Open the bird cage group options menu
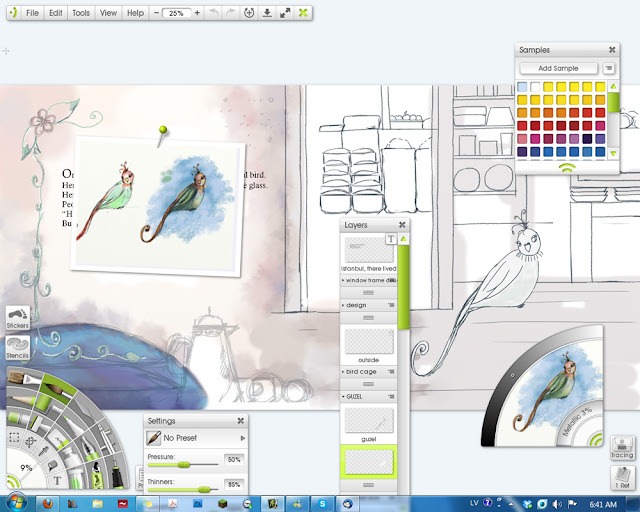The height and width of the screenshot is (512, 640). 391,372
